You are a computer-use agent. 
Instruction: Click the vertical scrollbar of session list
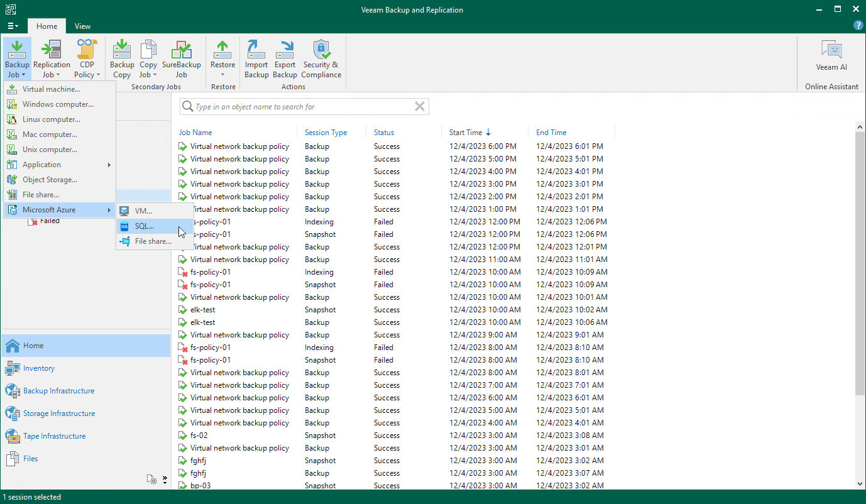coord(860,264)
